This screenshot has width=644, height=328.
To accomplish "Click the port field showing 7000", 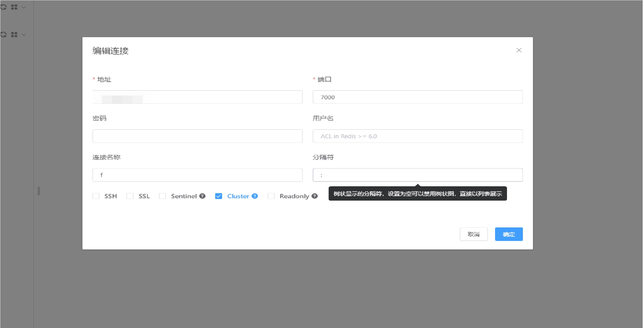I will click(x=417, y=97).
